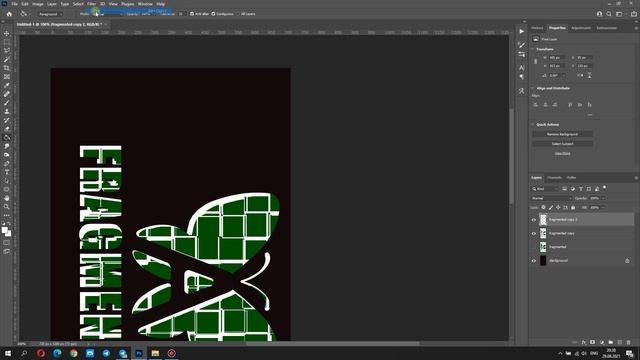
Task: Click the Fragmented layer thumbnail
Action: (543, 247)
